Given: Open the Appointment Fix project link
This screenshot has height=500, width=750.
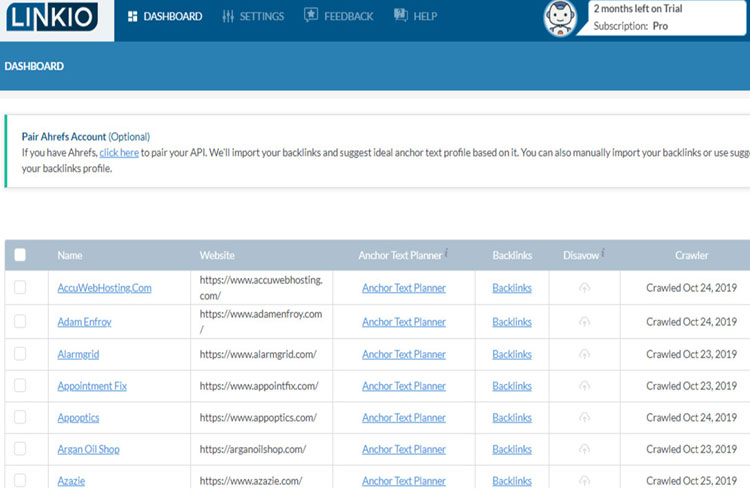Looking at the screenshot, I should coord(92,386).
